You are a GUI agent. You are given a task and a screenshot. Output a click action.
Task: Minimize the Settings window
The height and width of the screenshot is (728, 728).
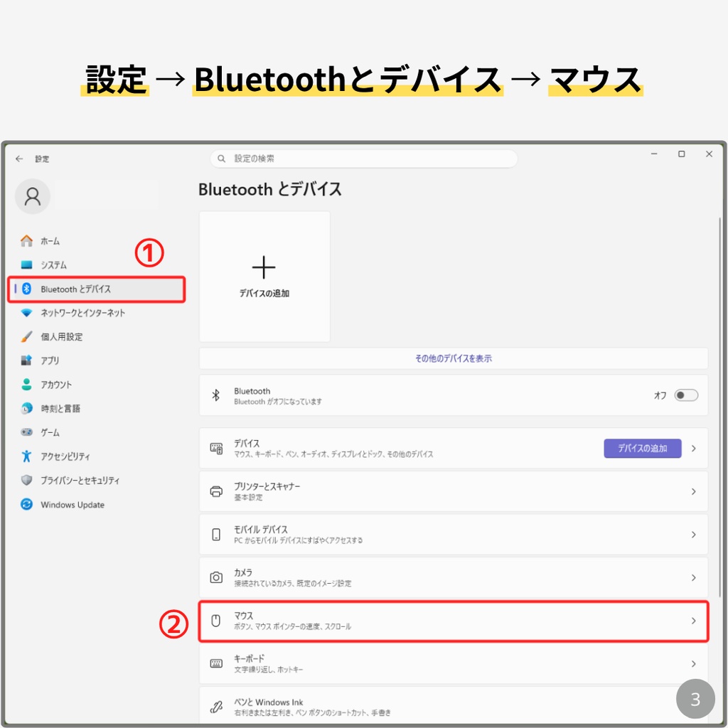point(654,154)
